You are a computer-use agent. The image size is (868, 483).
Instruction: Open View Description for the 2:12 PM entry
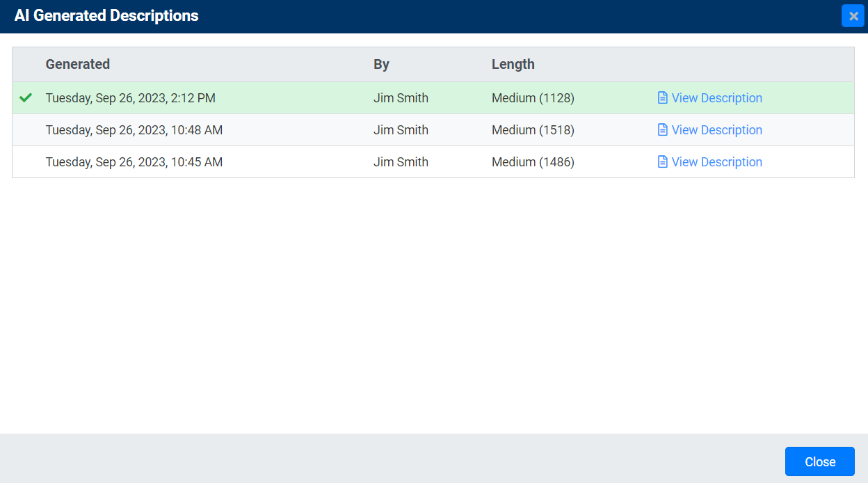[716, 98]
